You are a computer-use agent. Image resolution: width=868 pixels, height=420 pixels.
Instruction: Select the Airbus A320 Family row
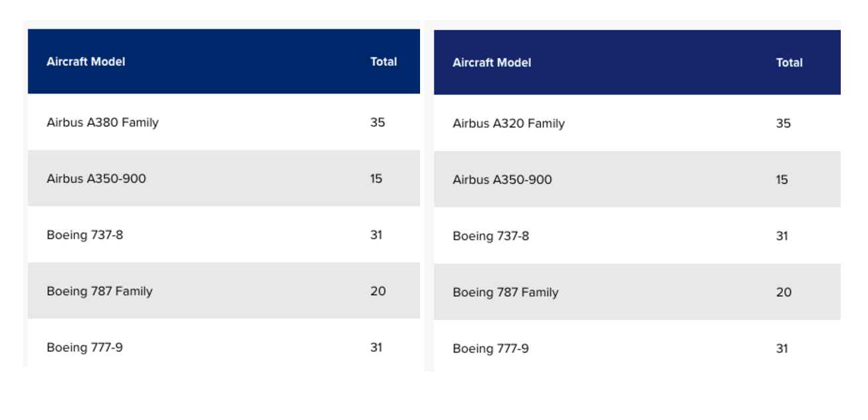637,124
